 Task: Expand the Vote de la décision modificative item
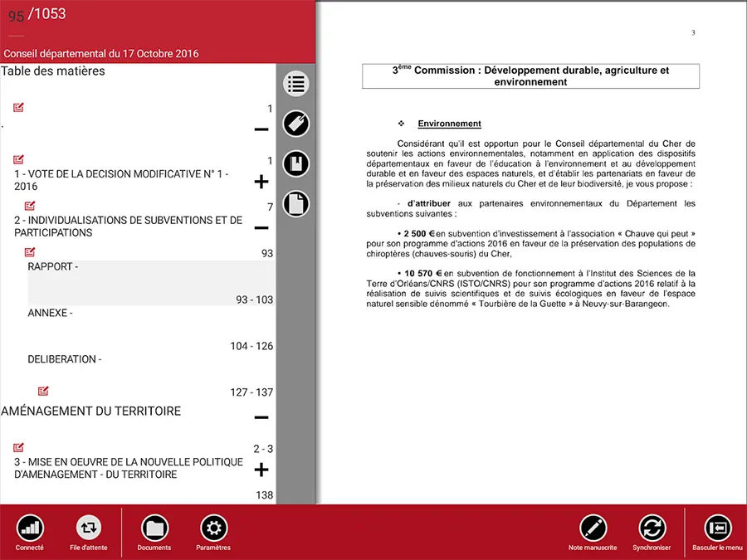pyautogui.click(x=261, y=182)
